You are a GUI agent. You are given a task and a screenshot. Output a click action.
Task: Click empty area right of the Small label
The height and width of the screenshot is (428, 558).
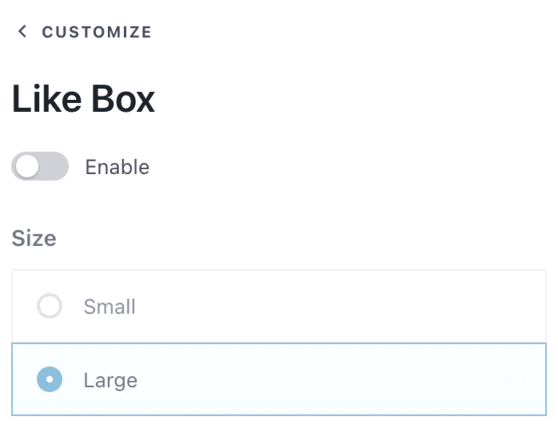[x=338, y=306]
